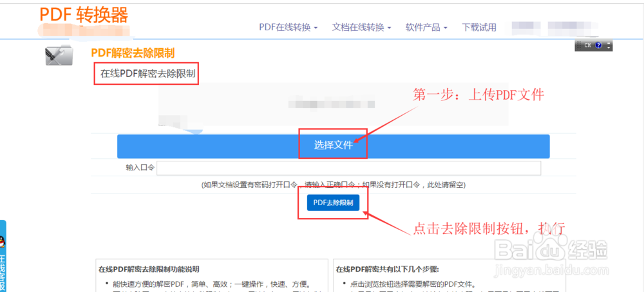Click the PDF 转换器 site logo
This screenshot has height=292, width=644.
[x=84, y=15]
